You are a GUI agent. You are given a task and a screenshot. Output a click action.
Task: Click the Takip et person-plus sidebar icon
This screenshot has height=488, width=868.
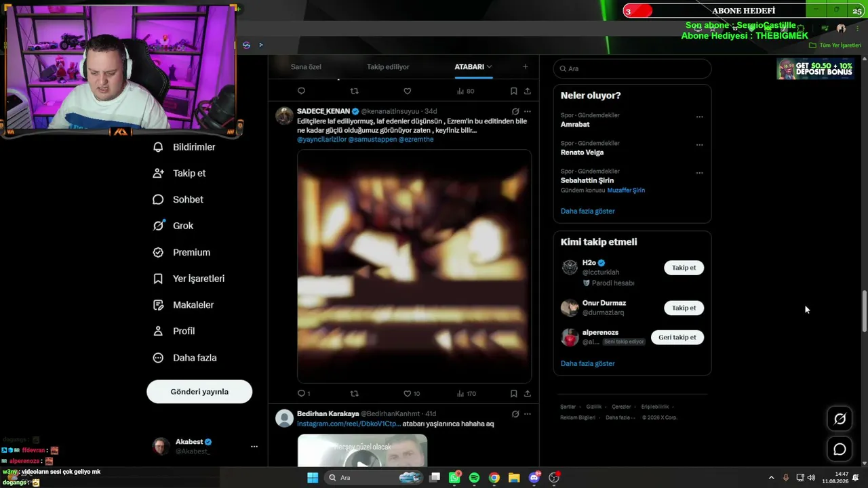pos(158,174)
